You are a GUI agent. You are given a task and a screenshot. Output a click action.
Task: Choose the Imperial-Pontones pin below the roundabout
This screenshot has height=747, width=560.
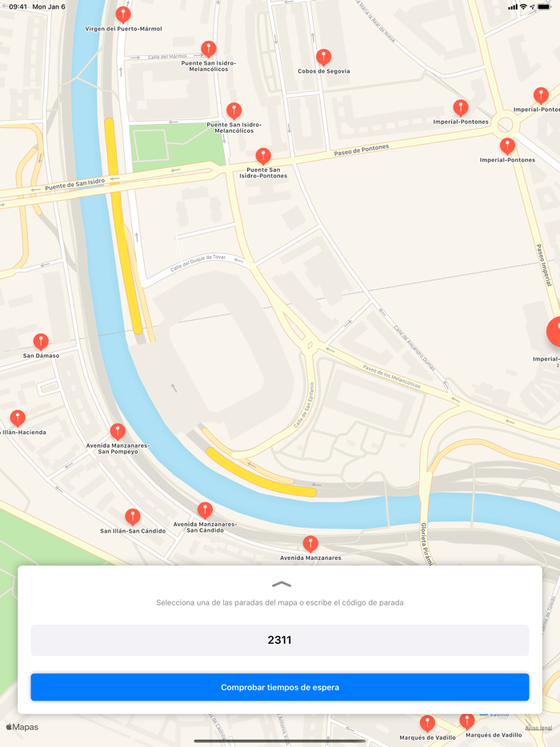[507, 146]
